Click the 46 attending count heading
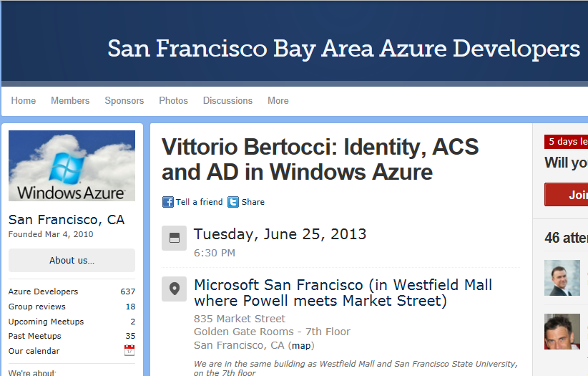Screen dimensions: 588x376 (567, 238)
